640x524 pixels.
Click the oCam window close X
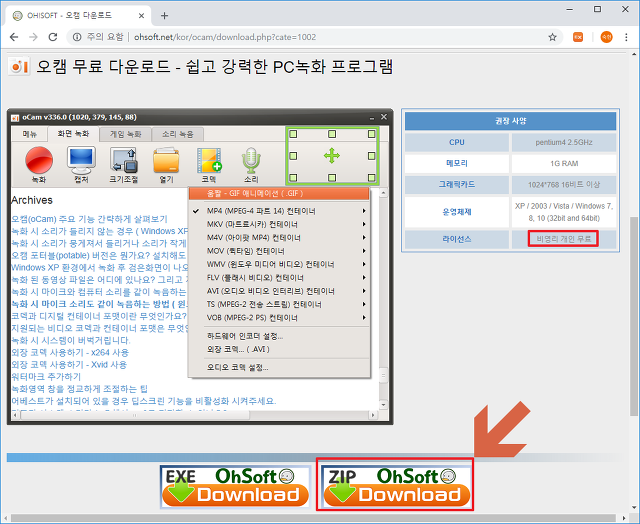click(384, 117)
